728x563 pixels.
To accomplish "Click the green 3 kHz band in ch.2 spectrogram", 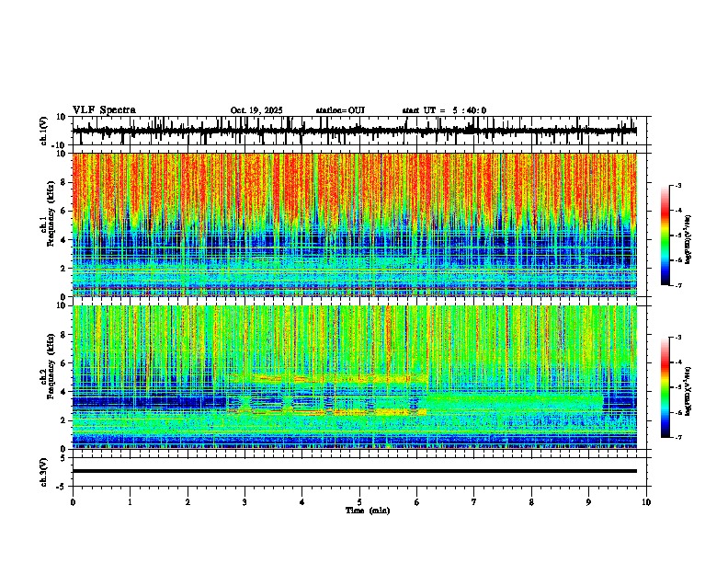I will click(x=515, y=401).
